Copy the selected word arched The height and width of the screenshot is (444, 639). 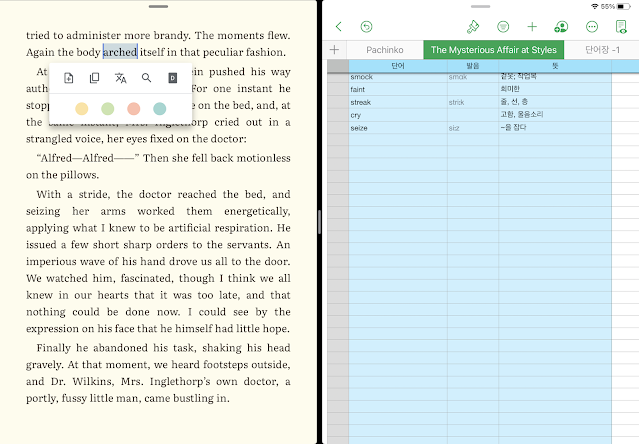click(95, 78)
